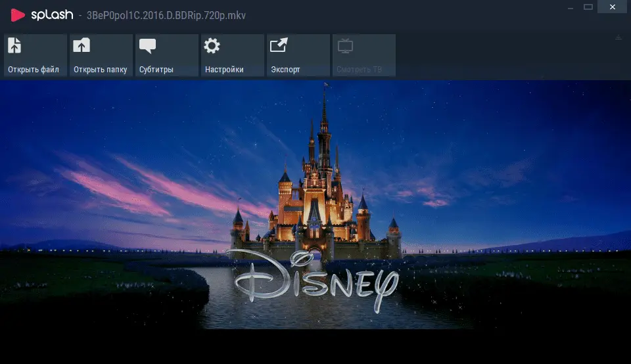Minimize the Splash player window
Image resolution: width=631 pixels, height=364 pixels.
click(571, 7)
